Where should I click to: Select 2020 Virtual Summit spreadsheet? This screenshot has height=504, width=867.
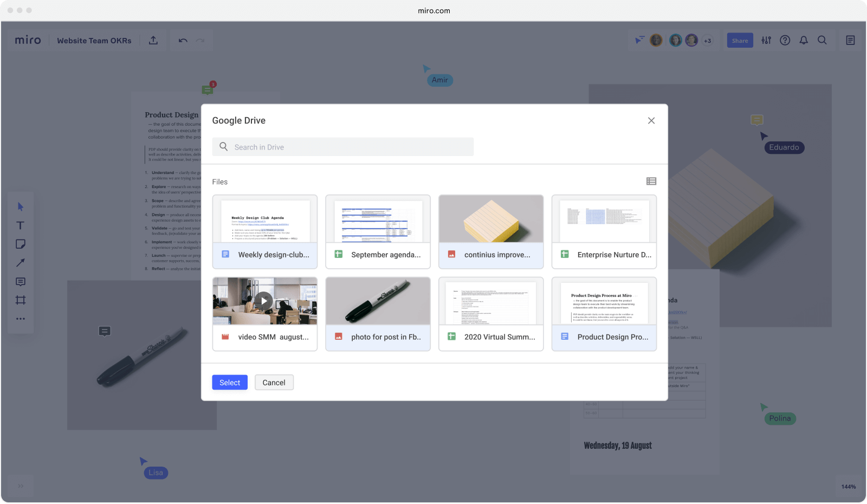click(x=491, y=314)
